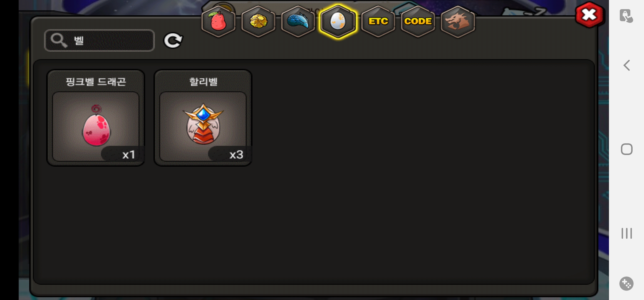Click the refresh arrow icon
This screenshot has width=644, height=300.
click(x=173, y=41)
